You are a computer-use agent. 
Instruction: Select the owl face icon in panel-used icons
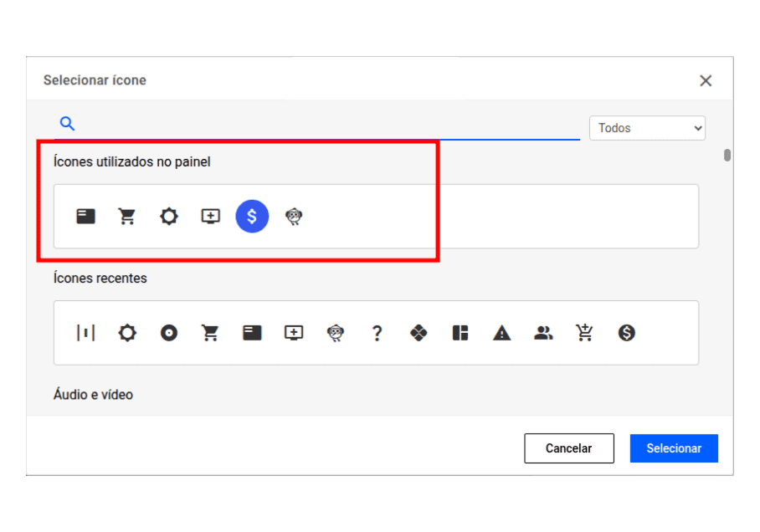tap(294, 217)
